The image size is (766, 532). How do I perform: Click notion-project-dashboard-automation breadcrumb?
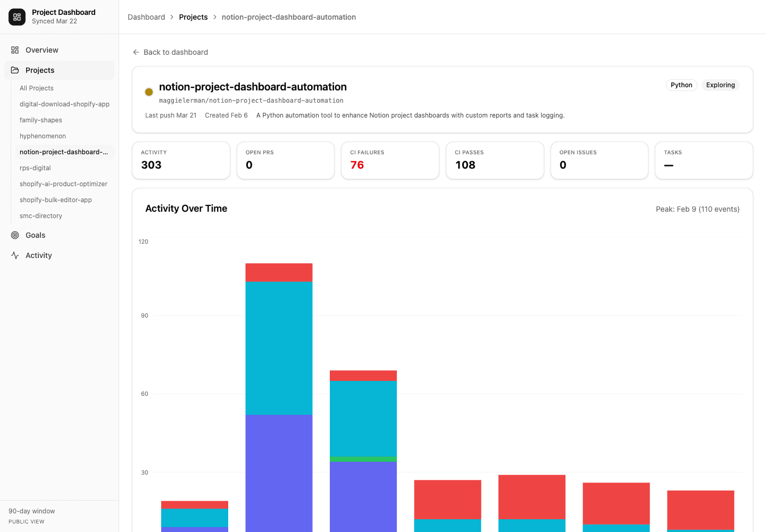pyautogui.click(x=289, y=17)
